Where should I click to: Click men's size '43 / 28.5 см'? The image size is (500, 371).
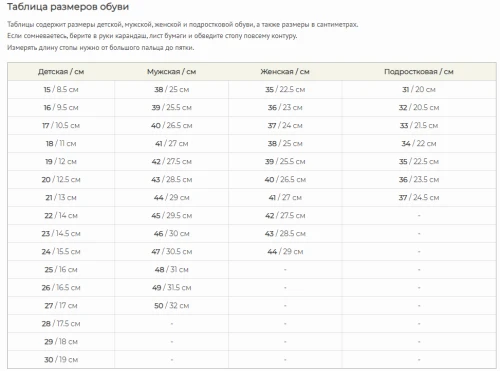point(172,180)
